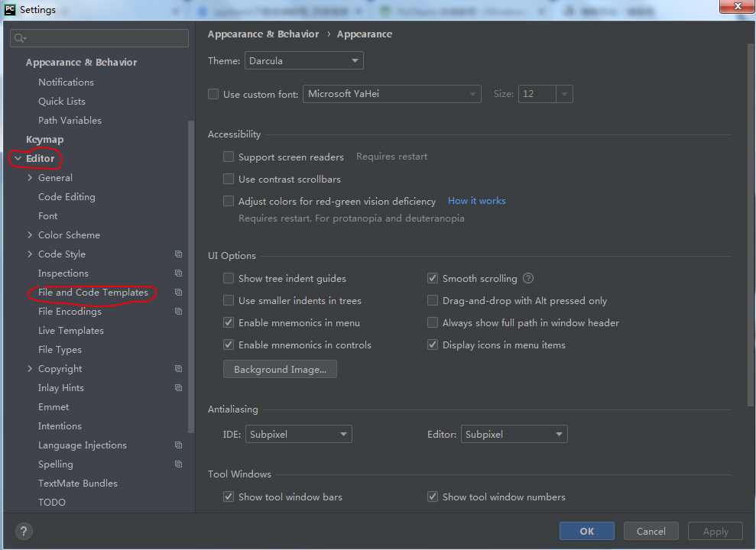
Task: Expand the Color Scheme node
Action: (30, 235)
